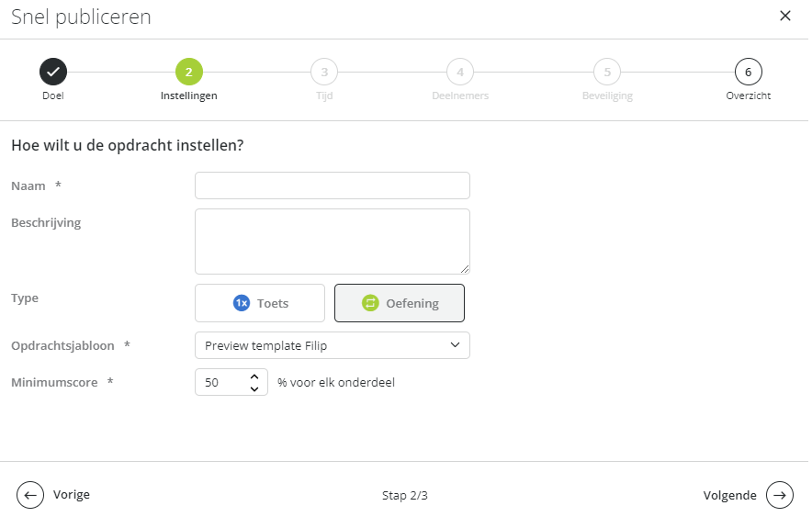This screenshot has height=517, width=812.
Task: Jump to step 6 Overzicht circle
Action: [x=749, y=72]
